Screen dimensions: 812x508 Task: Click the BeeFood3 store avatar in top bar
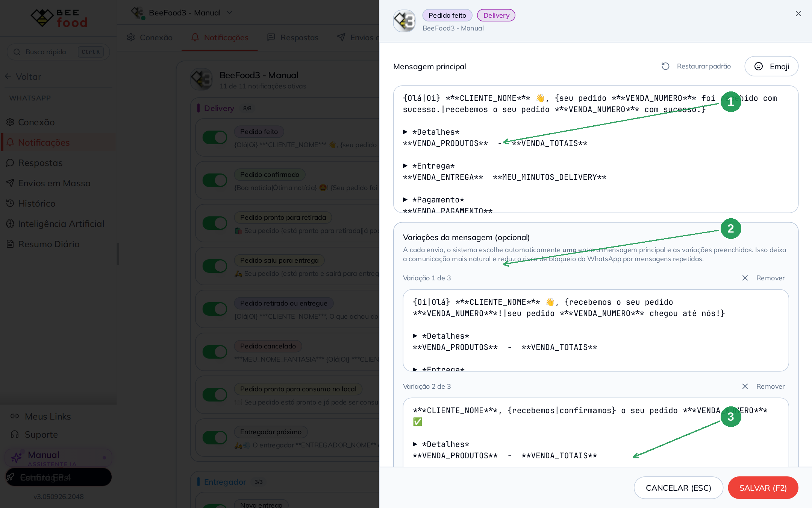[x=138, y=13]
